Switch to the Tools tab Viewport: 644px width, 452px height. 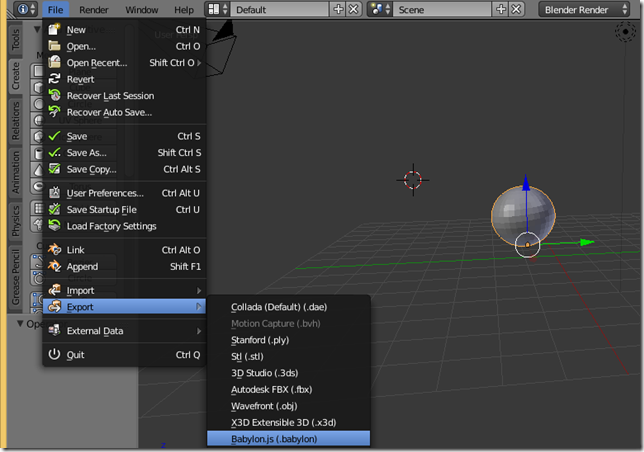(x=15, y=39)
